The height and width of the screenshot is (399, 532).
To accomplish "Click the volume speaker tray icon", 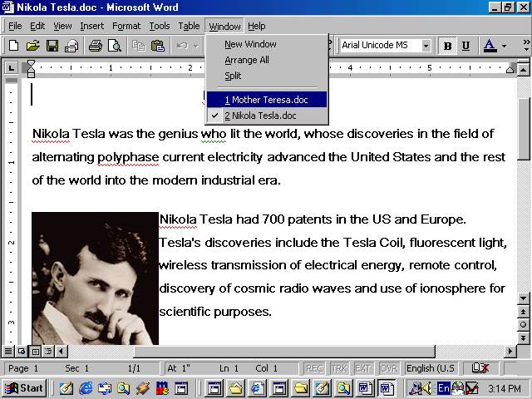I will tap(427, 388).
